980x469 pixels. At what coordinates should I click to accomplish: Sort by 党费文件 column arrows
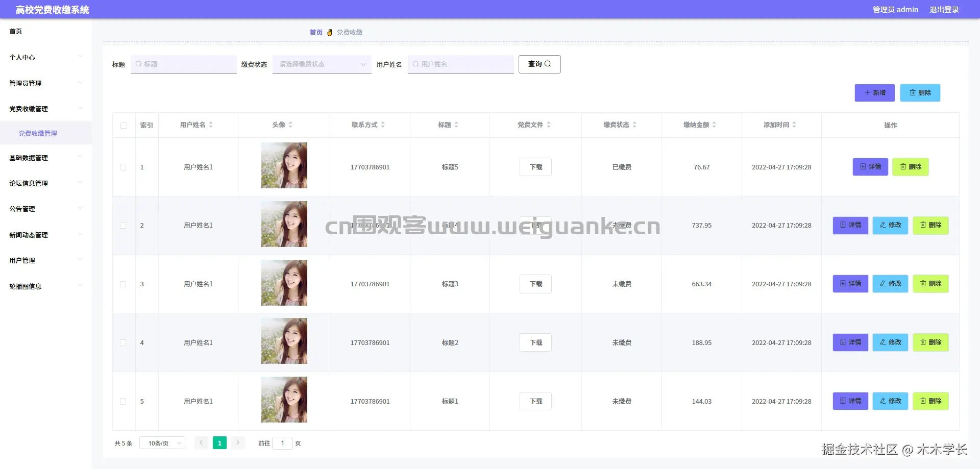[549, 125]
